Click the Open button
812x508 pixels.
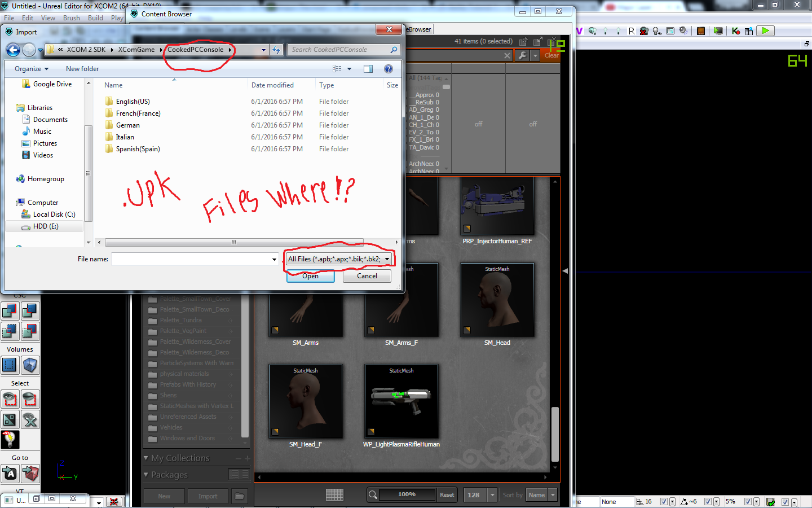pos(310,276)
